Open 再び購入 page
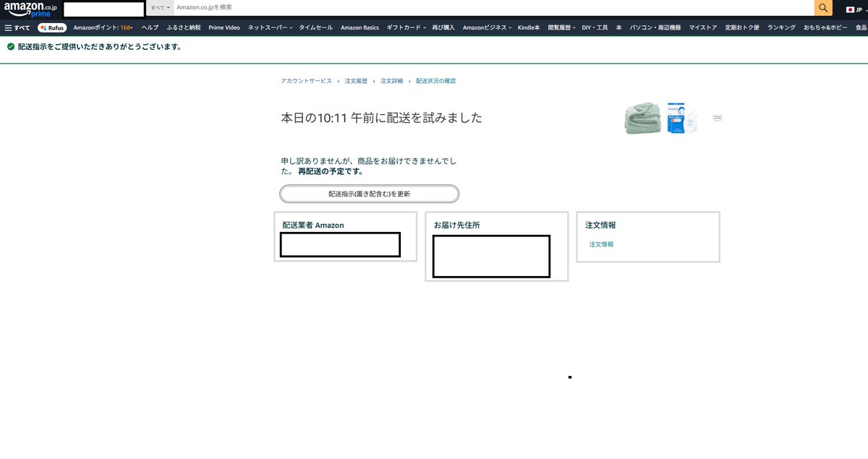The height and width of the screenshot is (459, 868). (443, 27)
